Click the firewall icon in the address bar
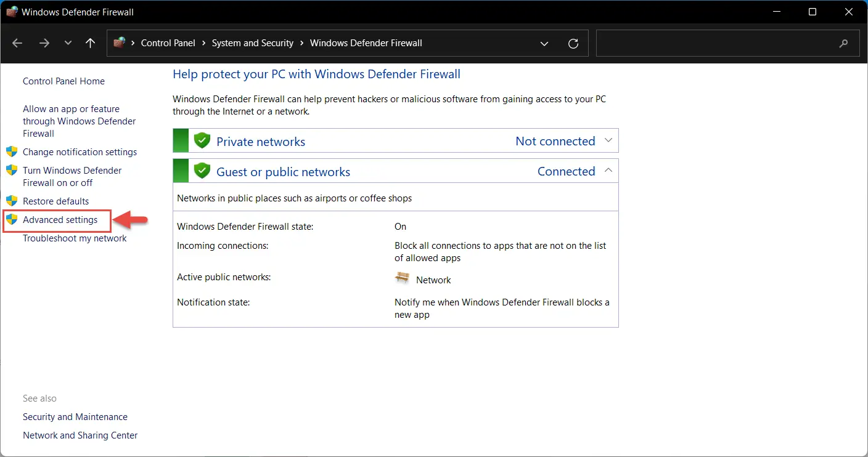 click(x=120, y=42)
